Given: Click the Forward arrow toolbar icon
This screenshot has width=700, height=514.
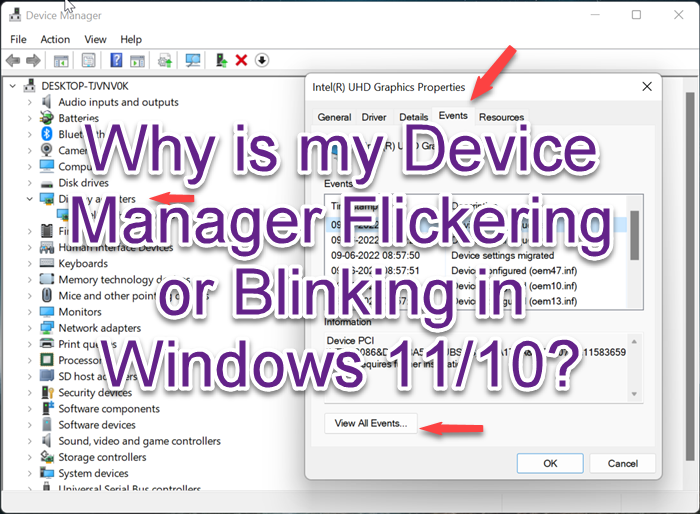Looking at the screenshot, I should pyautogui.click(x=33, y=60).
